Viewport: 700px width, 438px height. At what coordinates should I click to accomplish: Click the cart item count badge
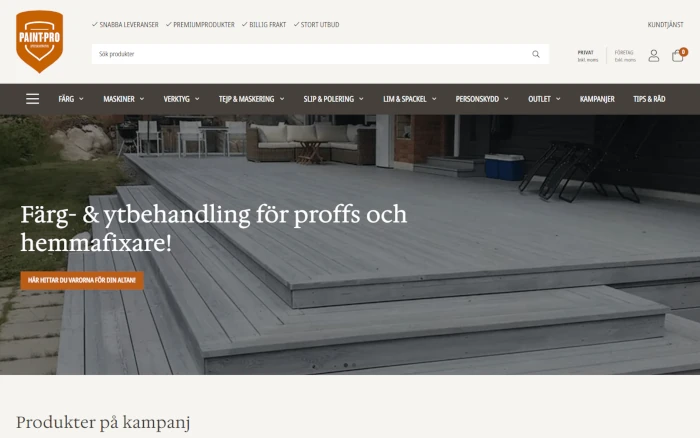tap(683, 52)
